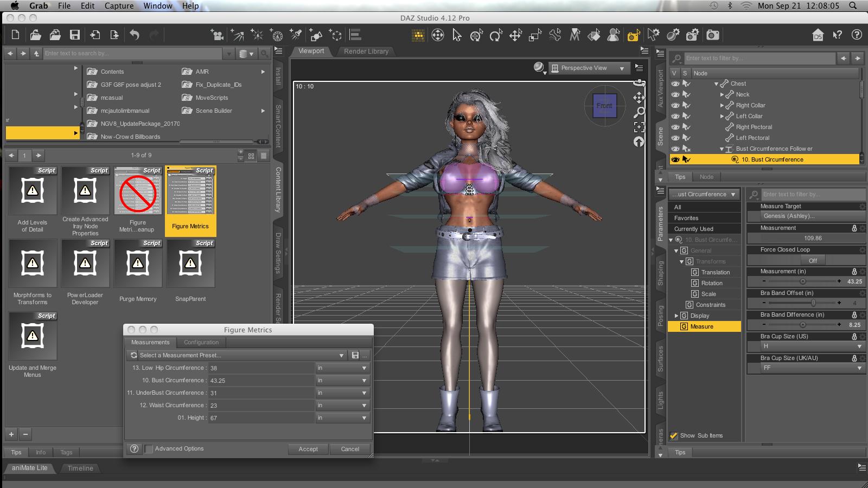
Task: Click the viewport frame-selection icon
Action: coord(639,127)
